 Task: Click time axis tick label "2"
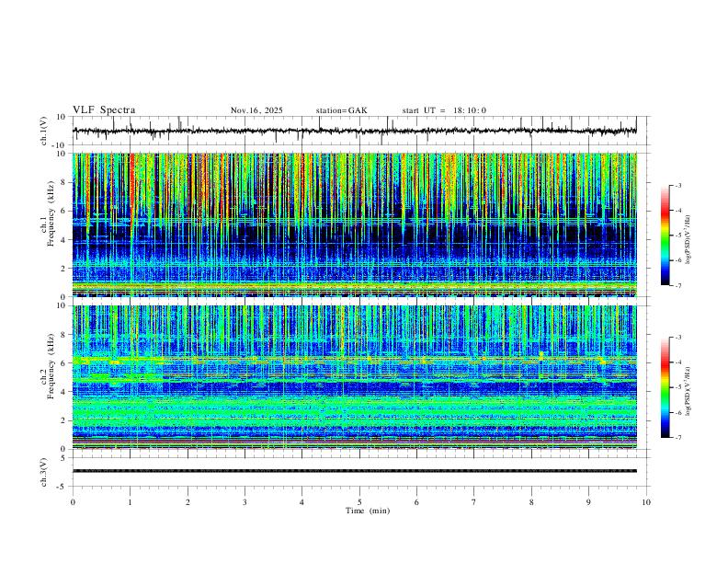(188, 502)
